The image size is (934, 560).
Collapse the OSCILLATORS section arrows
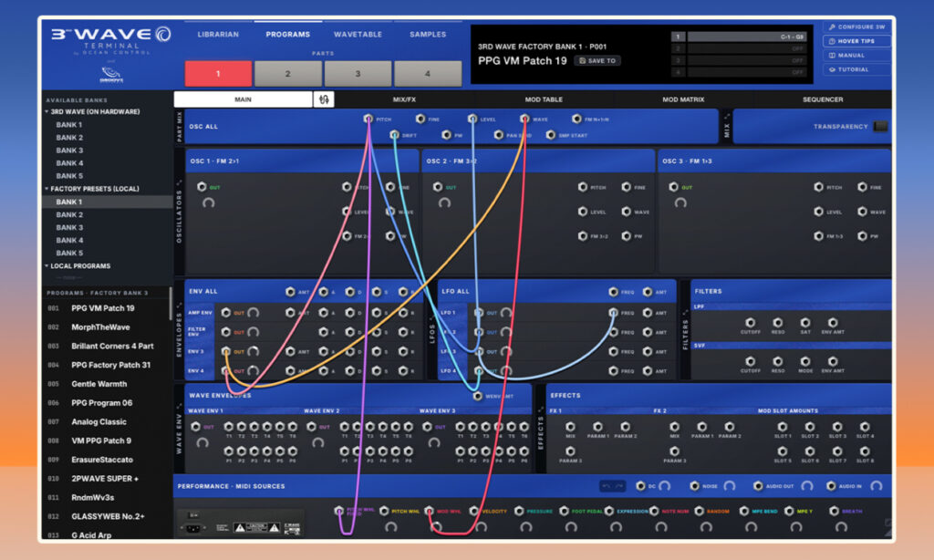[180, 183]
